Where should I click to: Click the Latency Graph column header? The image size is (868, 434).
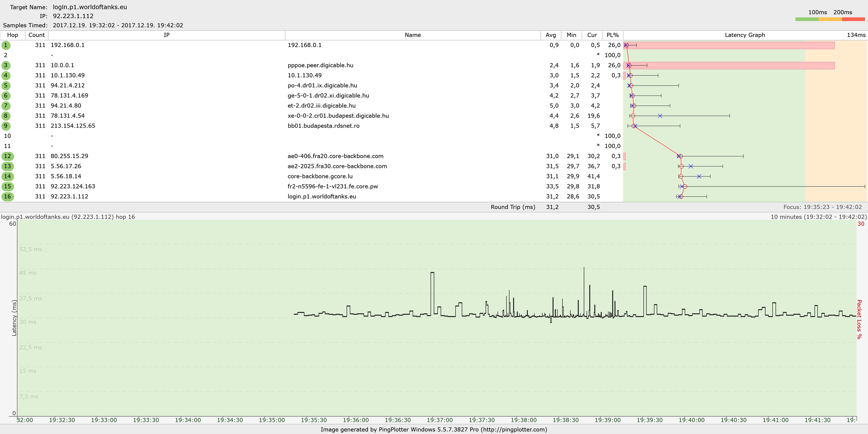click(745, 35)
